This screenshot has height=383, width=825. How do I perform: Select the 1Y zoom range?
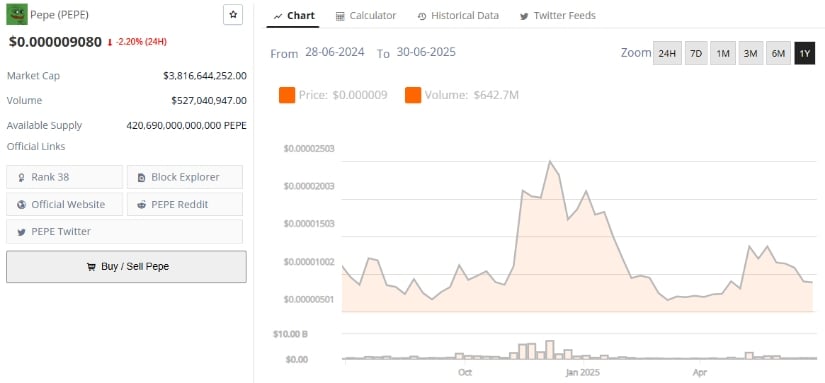(x=804, y=53)
